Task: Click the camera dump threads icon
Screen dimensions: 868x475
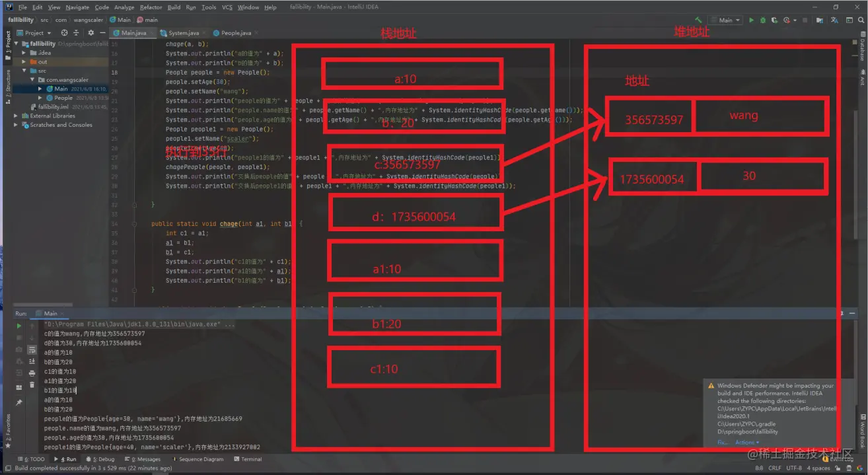Action: [x=19, y=349]
